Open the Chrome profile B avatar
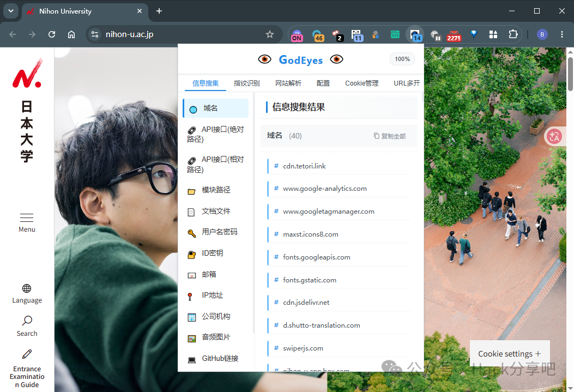 coord(542,34)
